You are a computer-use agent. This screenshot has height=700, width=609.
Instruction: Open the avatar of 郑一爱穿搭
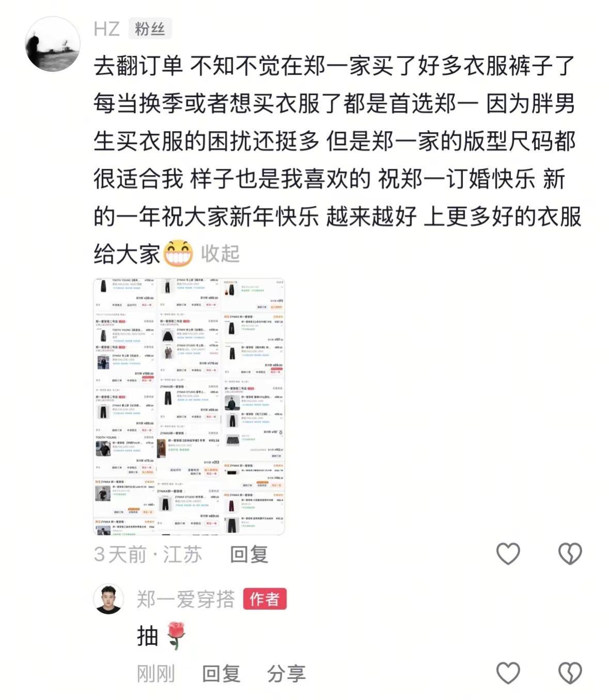pos(108,599)
